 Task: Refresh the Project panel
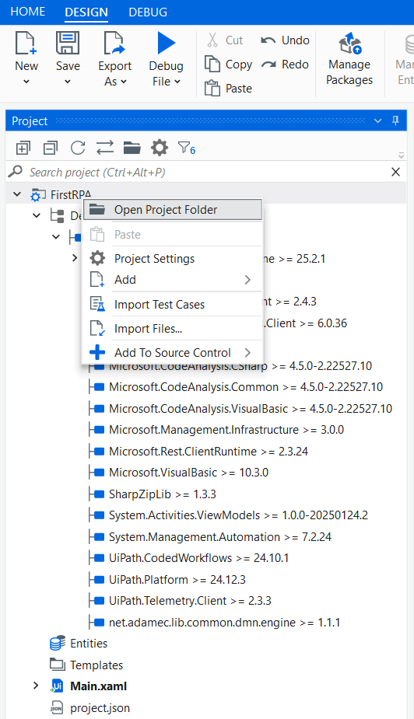click(x=78, y=148)
